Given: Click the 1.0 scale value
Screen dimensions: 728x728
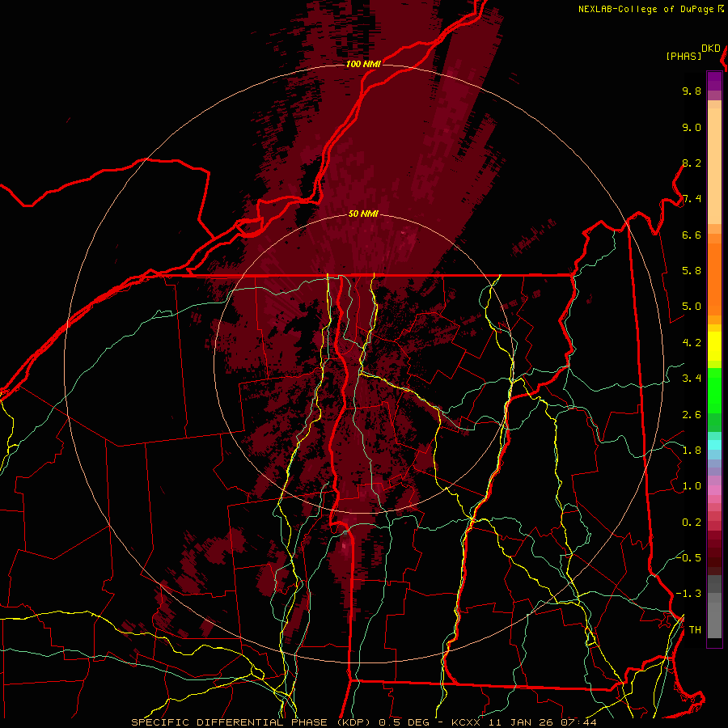Looking at the screenshot, I should 692,486.
